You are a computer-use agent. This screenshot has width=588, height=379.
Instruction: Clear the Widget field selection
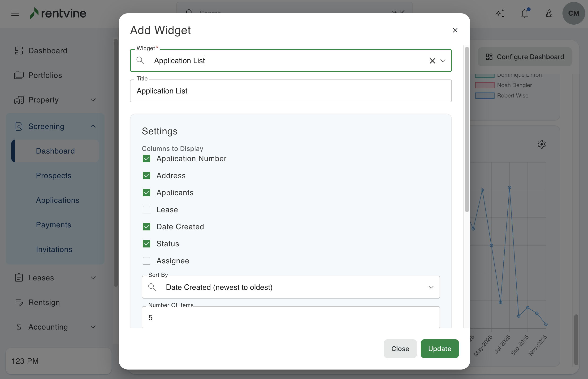432,61
